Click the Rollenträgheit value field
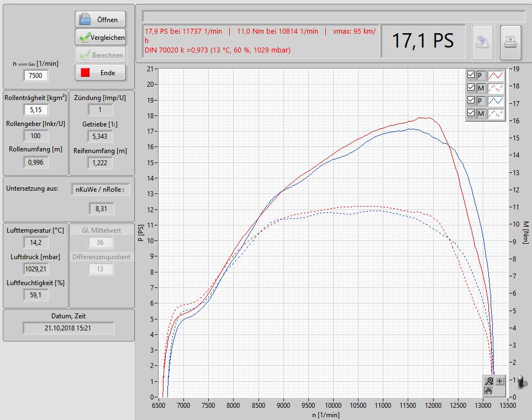This screenshot has height=420, width=532. point(36,110)
